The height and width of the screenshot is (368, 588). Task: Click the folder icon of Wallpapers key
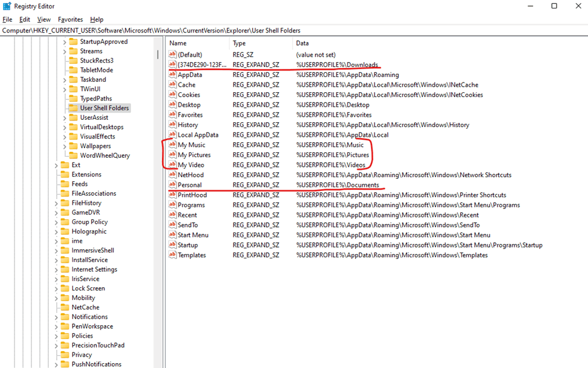tap(74, 146)
